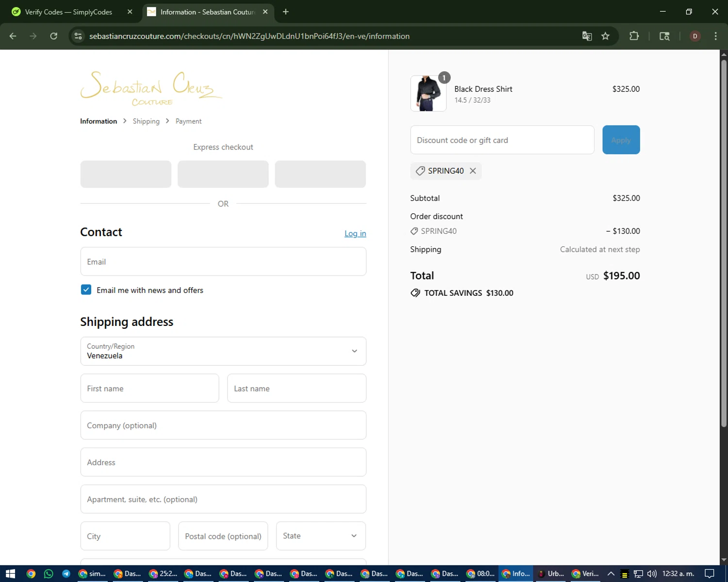Bookmark this page with the star icon
728x582 pixels.
[x=605, y=36]
